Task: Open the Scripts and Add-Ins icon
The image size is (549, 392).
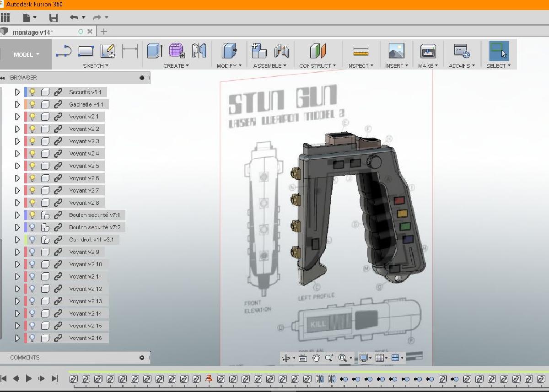Action: [462, 51]
